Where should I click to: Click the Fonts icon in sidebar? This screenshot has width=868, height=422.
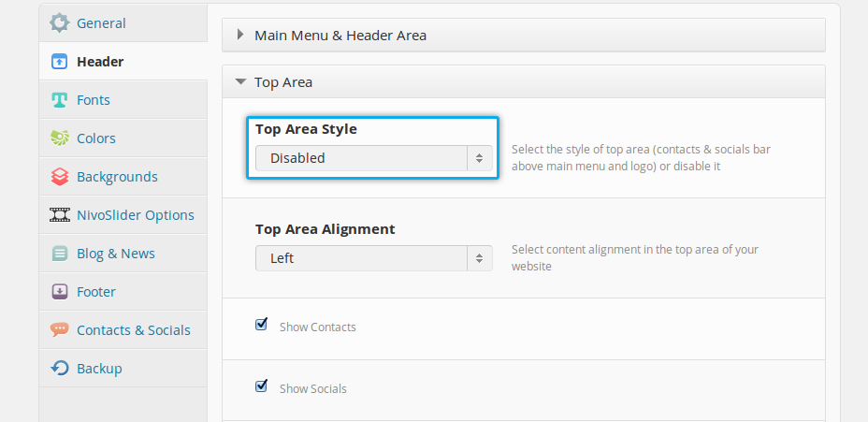pyautogui.click(x=60, y=100)
